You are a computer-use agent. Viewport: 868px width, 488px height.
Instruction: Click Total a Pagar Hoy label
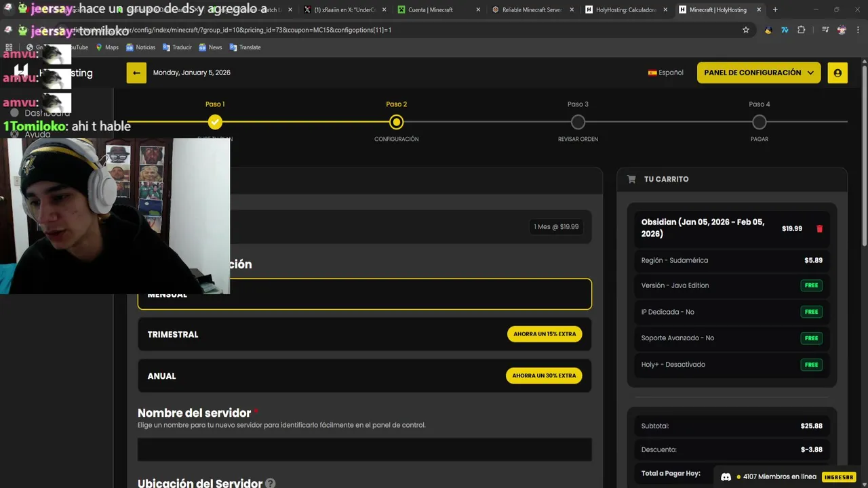pyautogui.click(x=671, y=473)
